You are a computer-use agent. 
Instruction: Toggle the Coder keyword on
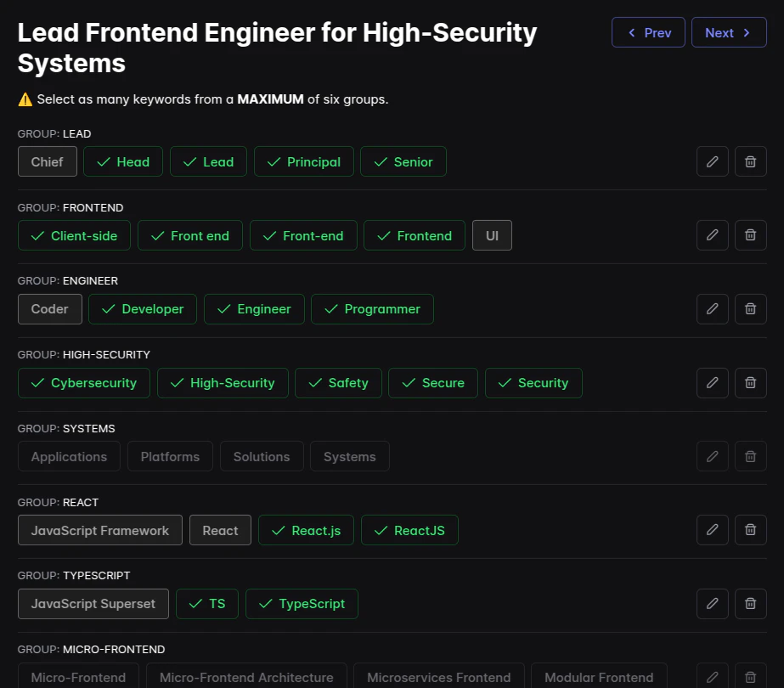coord(49,309)
